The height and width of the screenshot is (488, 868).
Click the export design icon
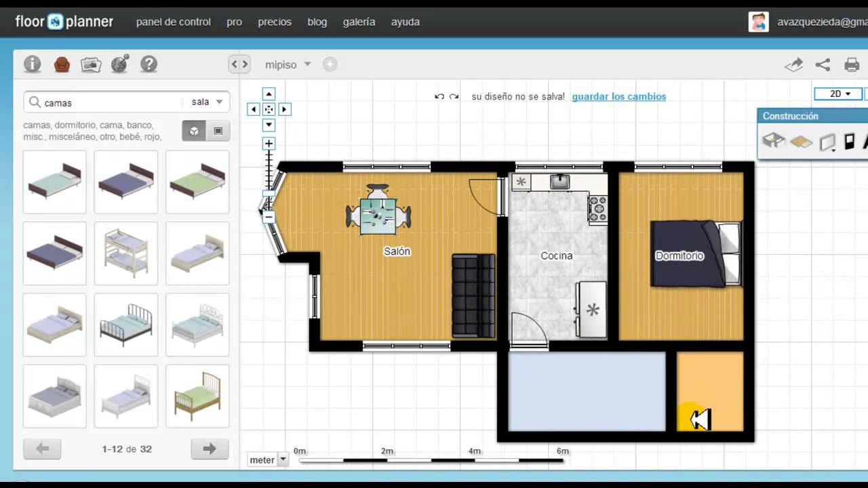pos(793,64)
